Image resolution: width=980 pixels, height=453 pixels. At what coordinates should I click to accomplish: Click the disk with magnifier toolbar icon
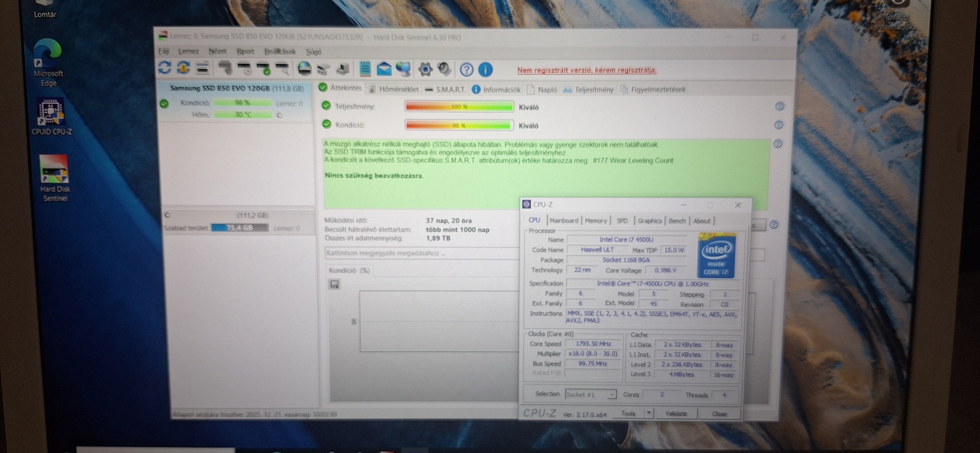click(x=282, y=68)
